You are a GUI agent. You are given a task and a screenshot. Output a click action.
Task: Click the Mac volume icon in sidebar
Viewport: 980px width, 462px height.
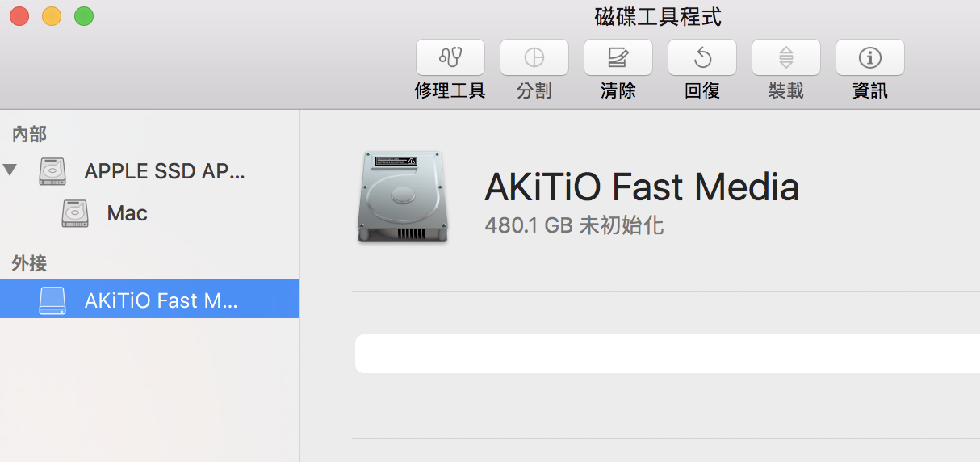point(75,213)
